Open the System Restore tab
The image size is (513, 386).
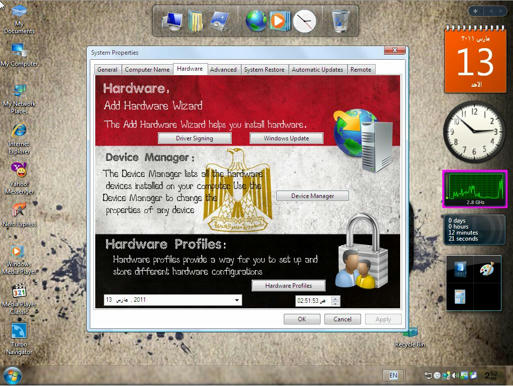coord(264,69)
